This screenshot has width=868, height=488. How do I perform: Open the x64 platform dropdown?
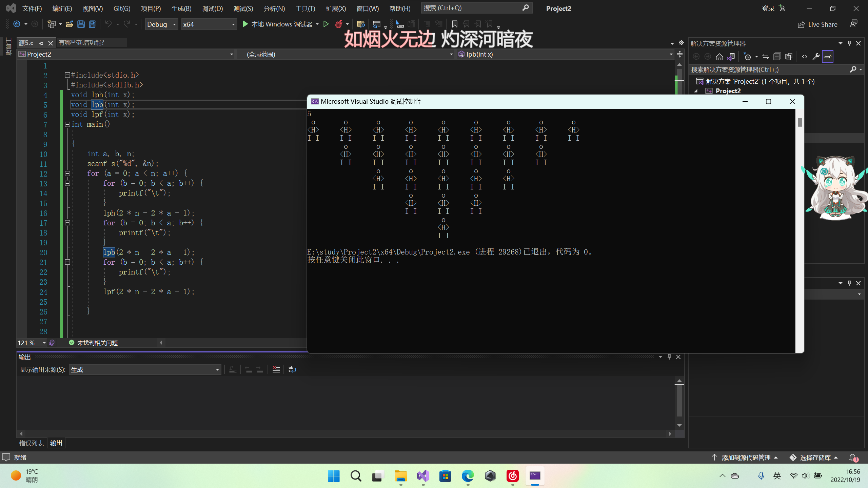[x=209, y=24]
